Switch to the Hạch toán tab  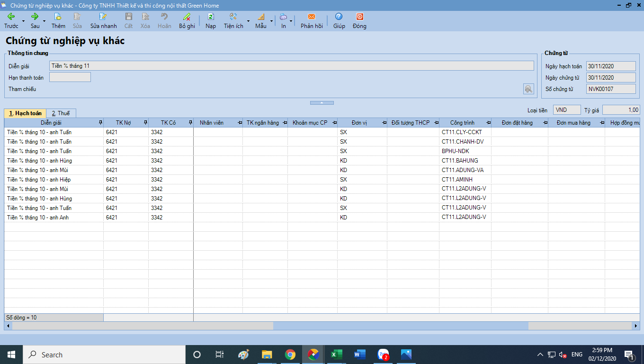click(25, 113)
